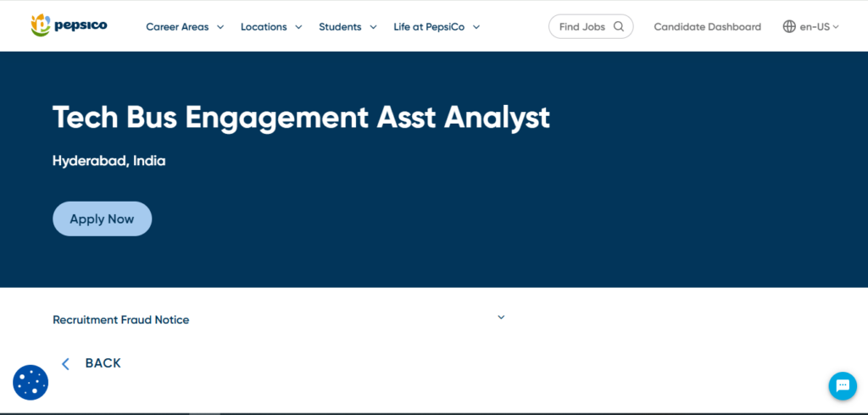Click the Recruitment Fraud Notice text

point(120,320)
